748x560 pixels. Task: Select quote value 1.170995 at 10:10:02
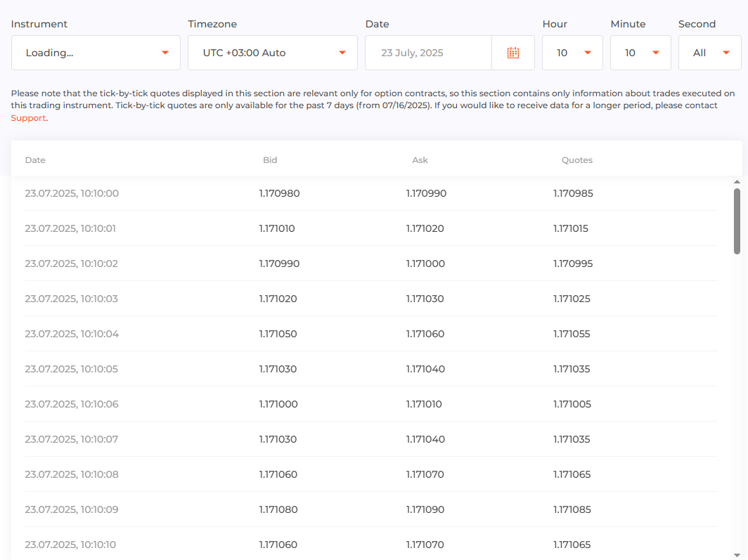pos(573,263)
